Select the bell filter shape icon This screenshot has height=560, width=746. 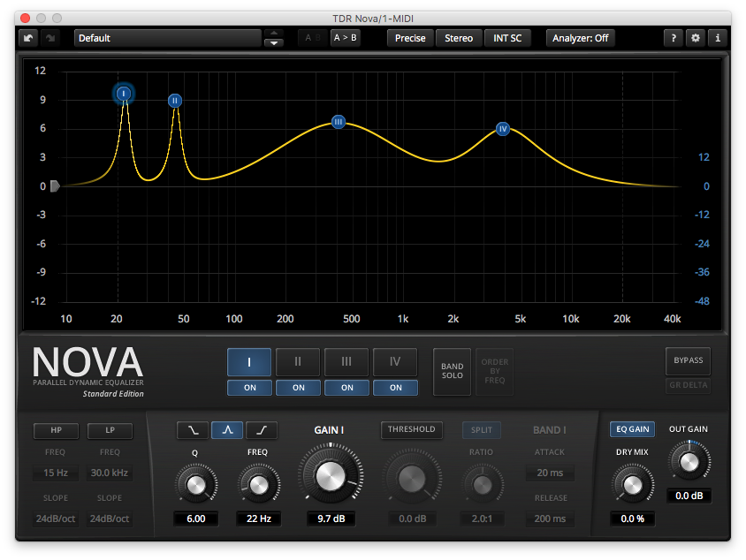coord(227,430)
